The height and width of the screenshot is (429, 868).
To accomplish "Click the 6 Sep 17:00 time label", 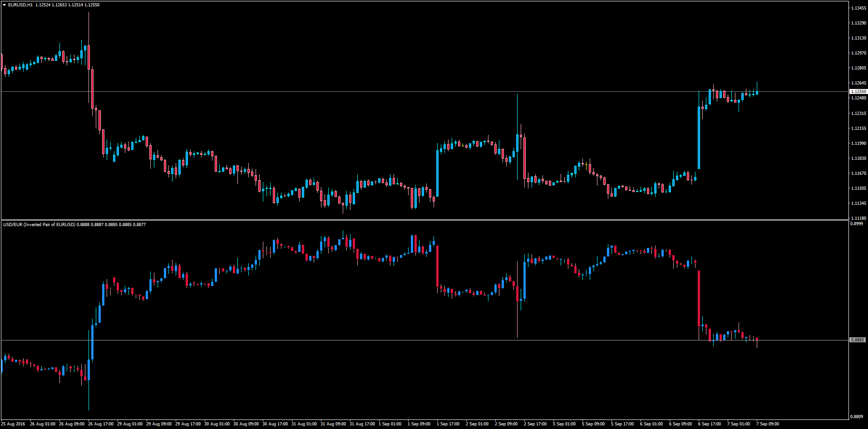I will (710, 424).
